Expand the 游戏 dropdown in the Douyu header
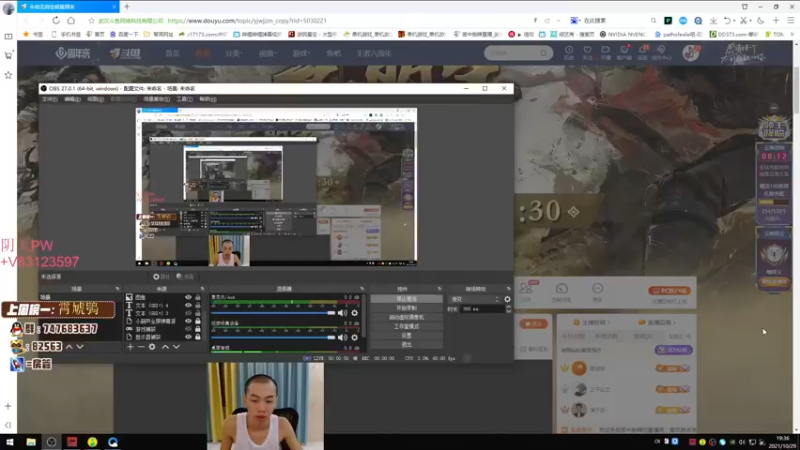 pos(301,53)
